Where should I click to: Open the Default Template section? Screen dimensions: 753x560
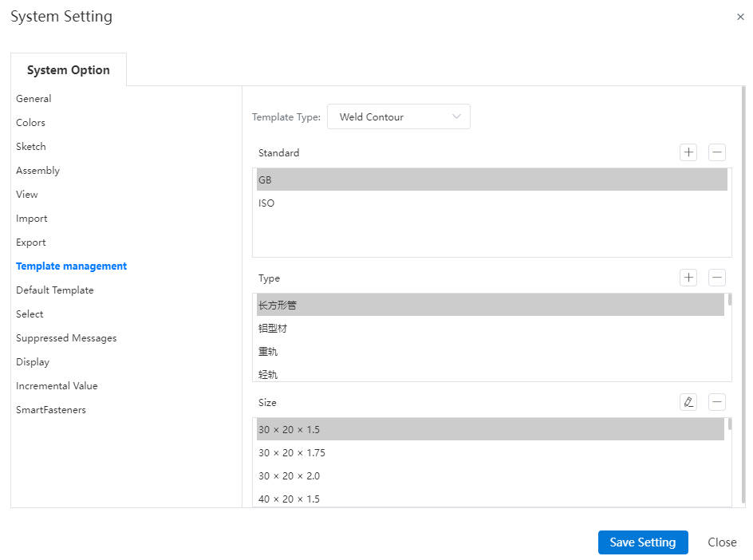(x=55, y=290)
